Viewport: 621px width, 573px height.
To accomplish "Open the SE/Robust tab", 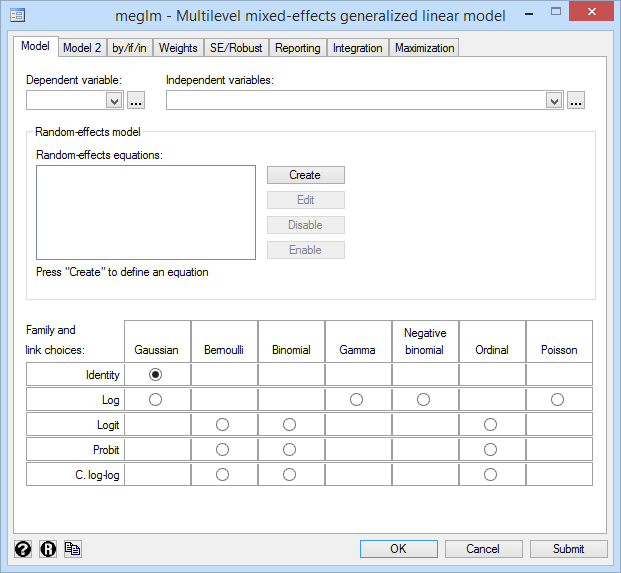I will (x=236, y=48).
